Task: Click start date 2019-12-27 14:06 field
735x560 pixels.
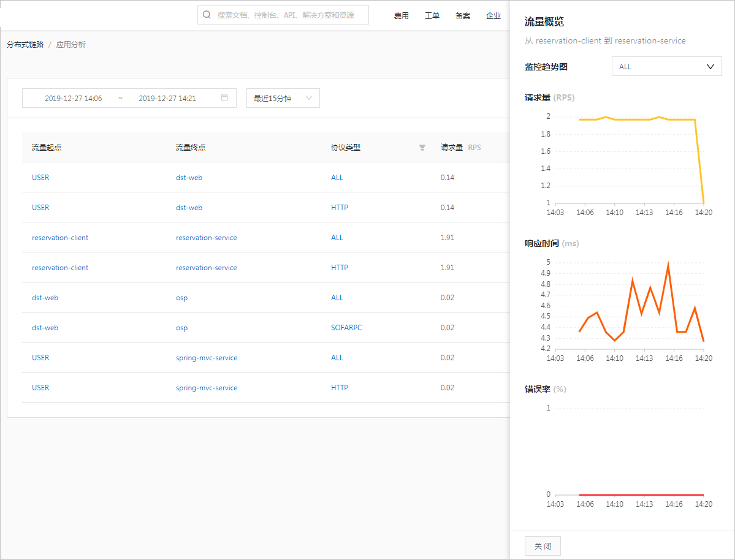Action: 73,99
